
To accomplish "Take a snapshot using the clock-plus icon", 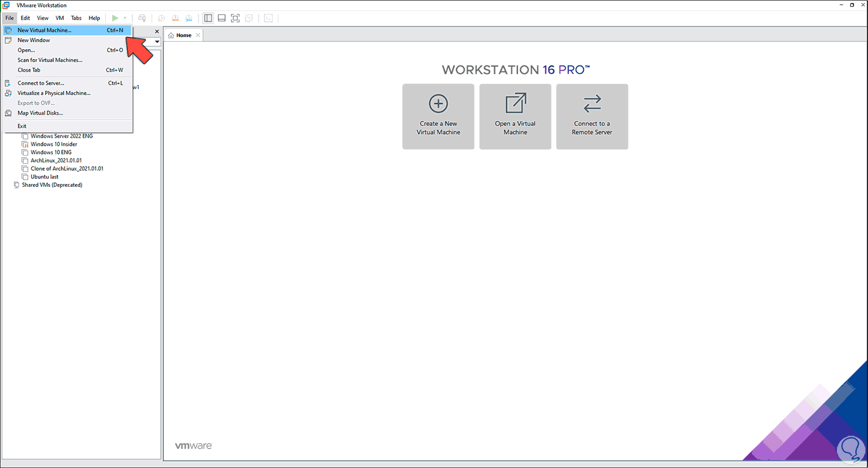I will (x=161, y=18).
